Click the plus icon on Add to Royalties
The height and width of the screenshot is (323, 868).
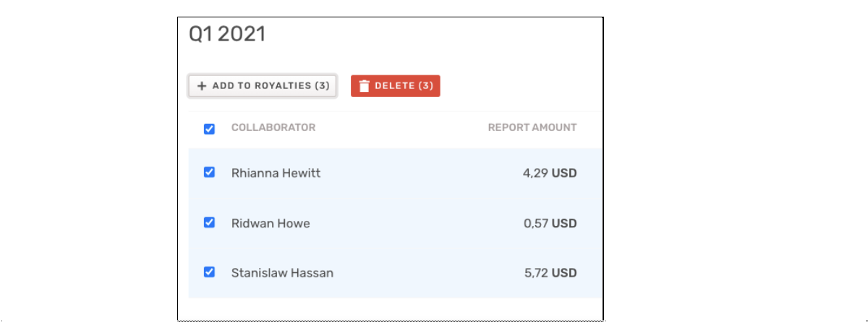(x=202, y=86)
